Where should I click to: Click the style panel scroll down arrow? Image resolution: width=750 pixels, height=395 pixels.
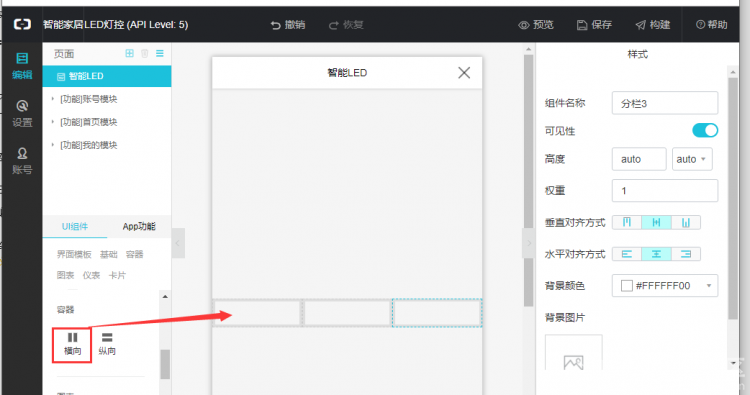pos(733,363)
